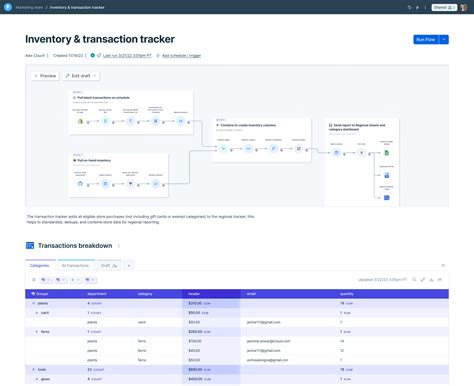Click the undo history icon in top bar
The image size is (474, 386).
tap(409, 7)
